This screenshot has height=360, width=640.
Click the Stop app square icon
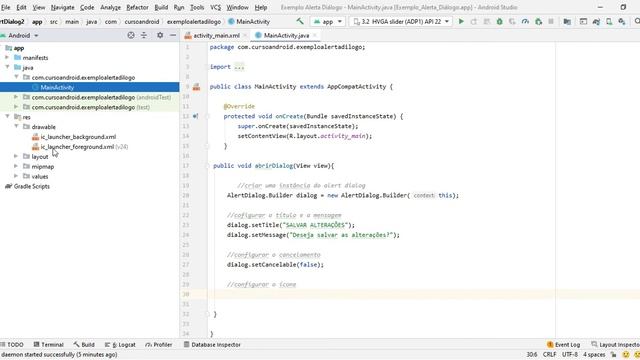pos(551,21)
